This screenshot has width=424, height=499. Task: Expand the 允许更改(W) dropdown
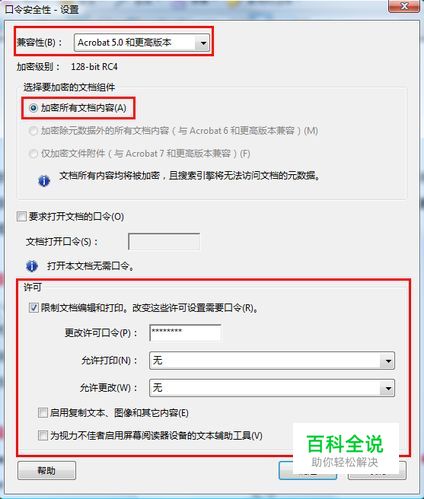click(x=388, y=388)
